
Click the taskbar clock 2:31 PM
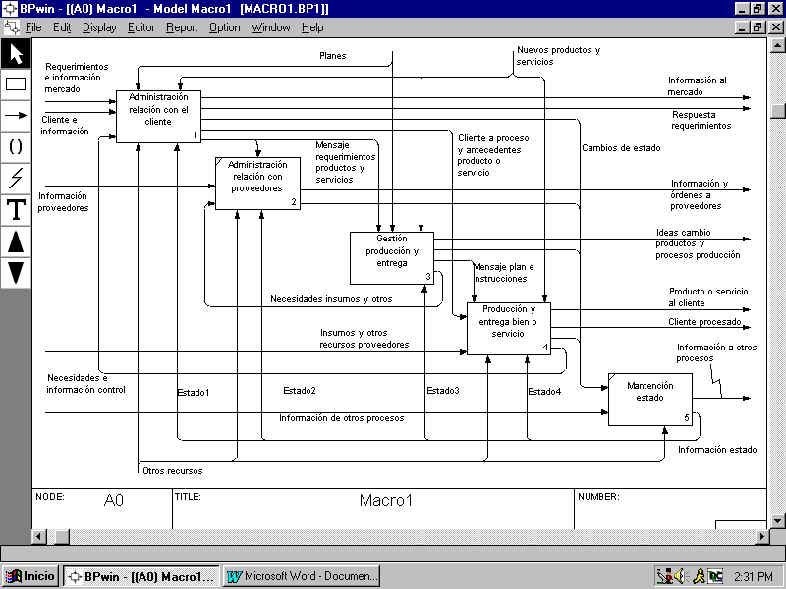click(x=753, y=576)
